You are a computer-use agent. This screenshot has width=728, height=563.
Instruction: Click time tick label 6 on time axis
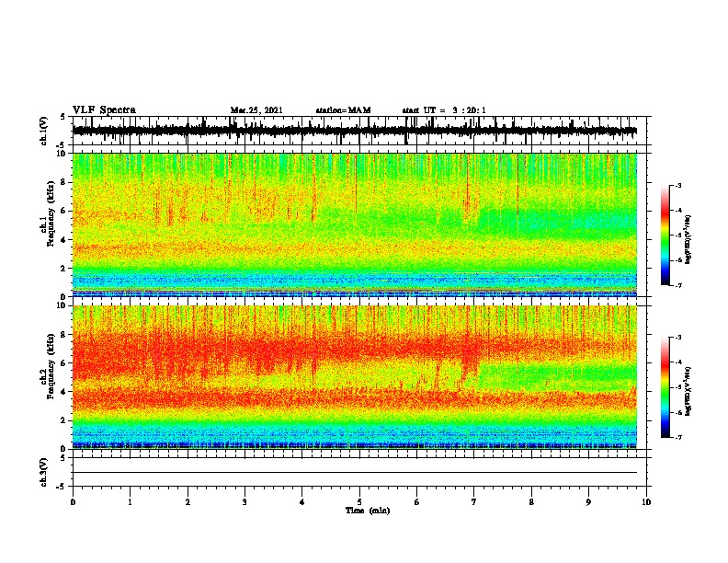point(417,502)
